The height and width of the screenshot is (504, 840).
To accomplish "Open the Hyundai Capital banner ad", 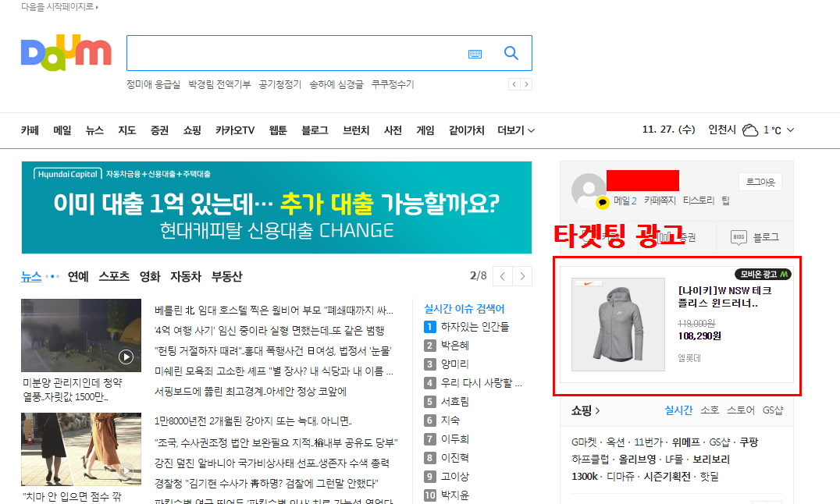I will pos(276,208).
